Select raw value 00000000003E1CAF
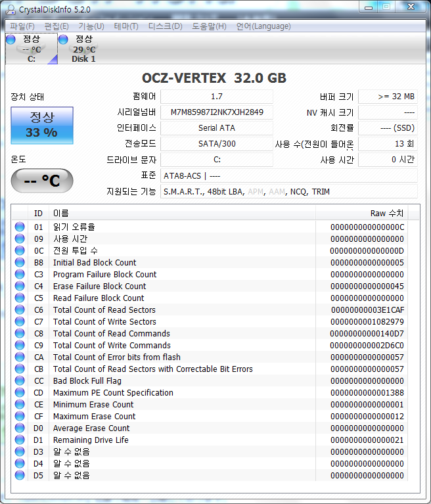Viewport: 431px width, 504px height. 368,310
